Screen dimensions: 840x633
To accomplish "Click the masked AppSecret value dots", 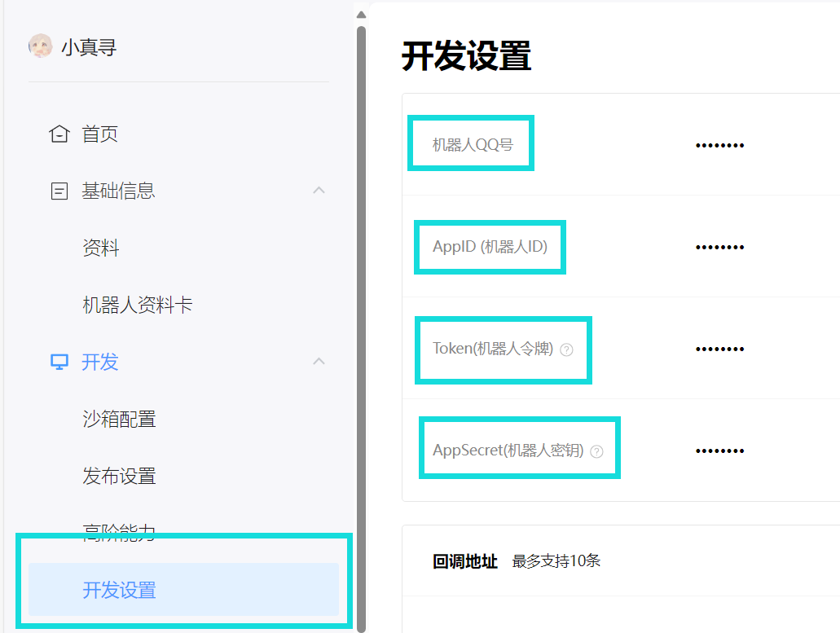I will pos(719,451).
